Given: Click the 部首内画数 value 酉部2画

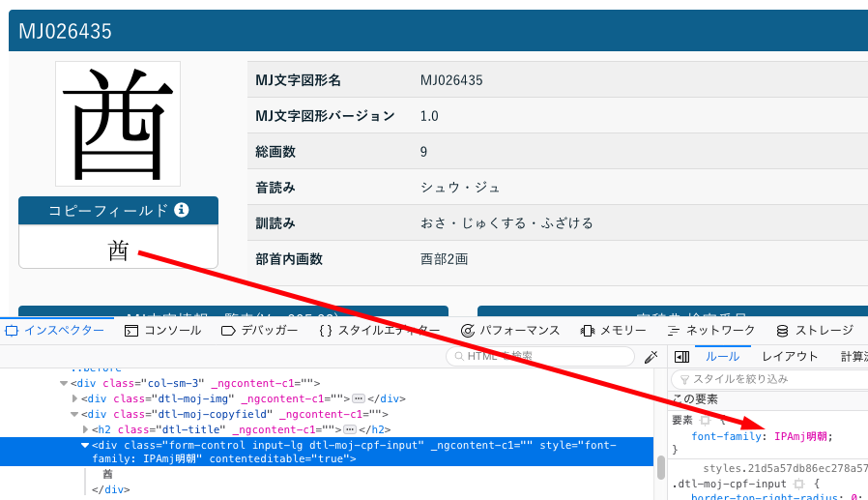Looking at the screenshot, I should click(x=444, y=259).
